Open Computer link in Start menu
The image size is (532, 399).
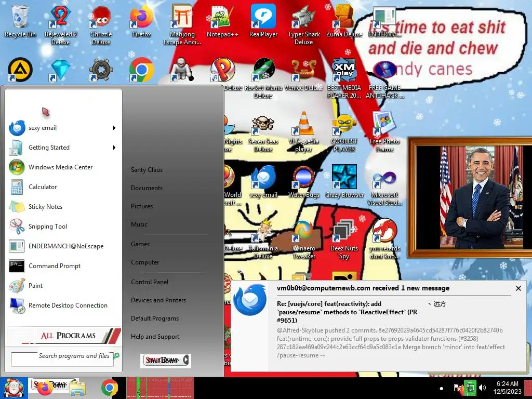tap(145, 262)
